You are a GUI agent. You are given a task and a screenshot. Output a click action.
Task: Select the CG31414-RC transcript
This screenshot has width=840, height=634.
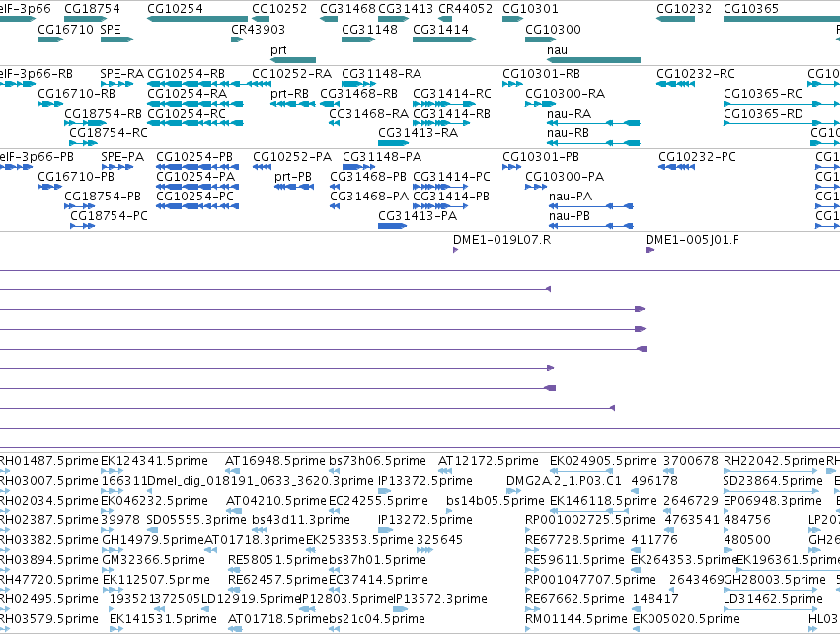point(444,104)
